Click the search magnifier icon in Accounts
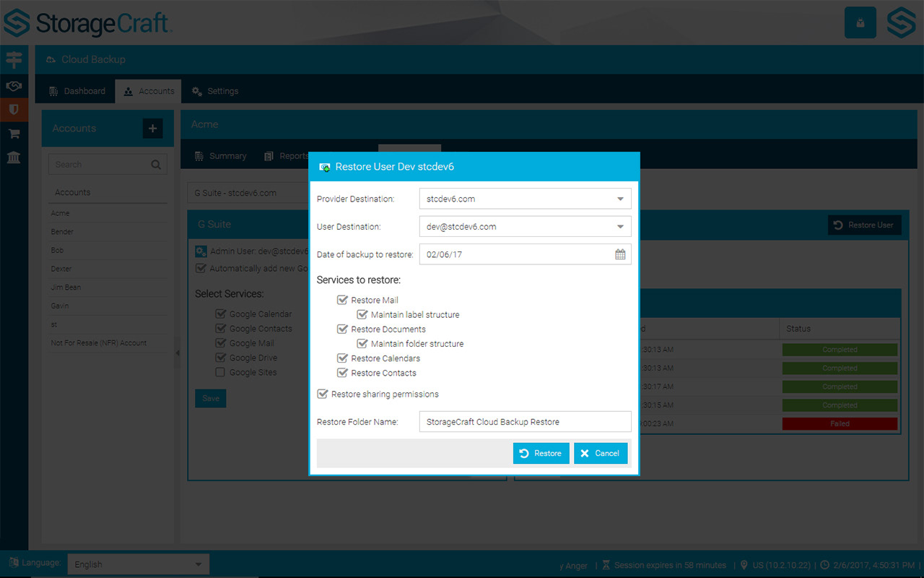This screenshot has width=924, height=578. click(x=156, y=165)
